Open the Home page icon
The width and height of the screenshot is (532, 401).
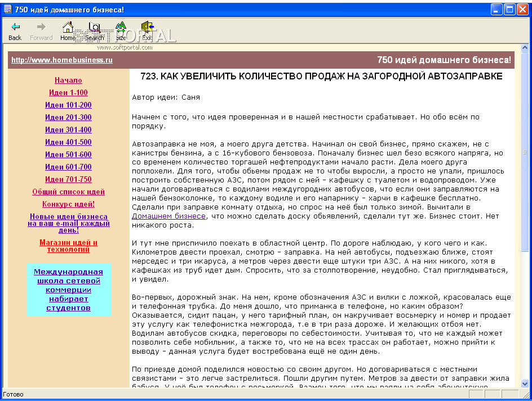pos(68,31)
